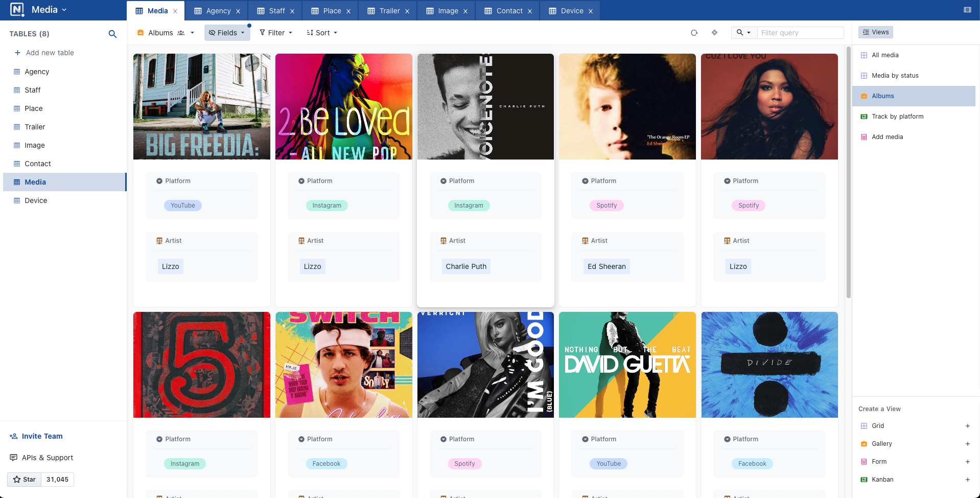Click the NocoDB logo icon

17,10
